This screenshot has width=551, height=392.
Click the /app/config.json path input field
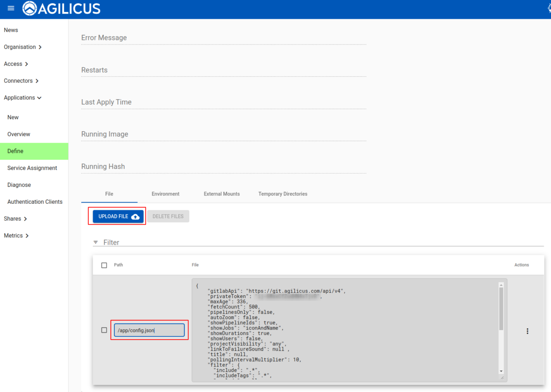149,330
